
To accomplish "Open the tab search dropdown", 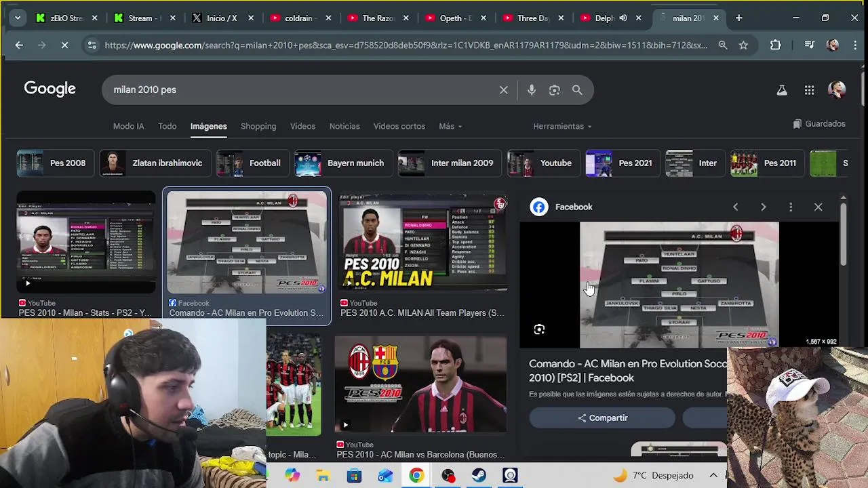I will (x=18, y=18).
